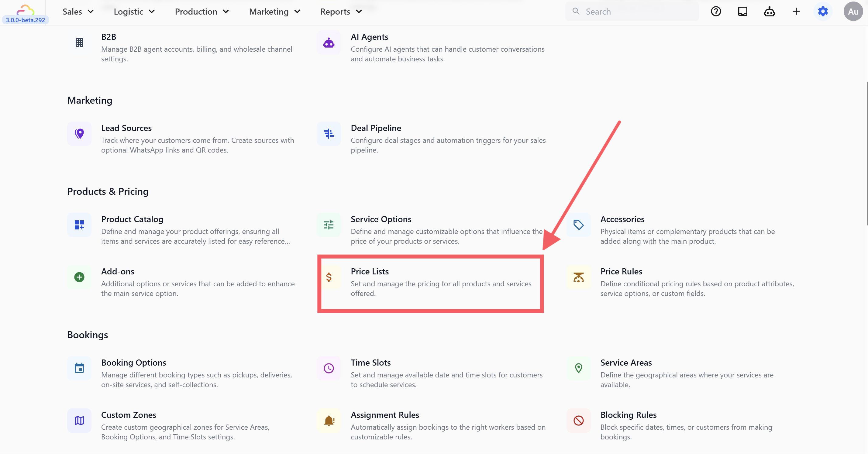Open settings gear icon

click(x=823, y=12)
